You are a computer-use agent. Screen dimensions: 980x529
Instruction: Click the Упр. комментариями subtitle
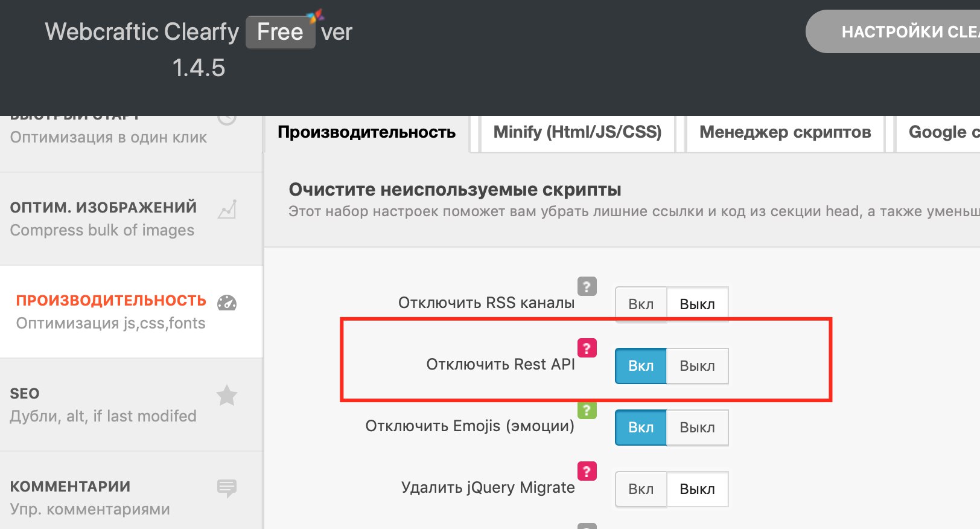point(90,509)
